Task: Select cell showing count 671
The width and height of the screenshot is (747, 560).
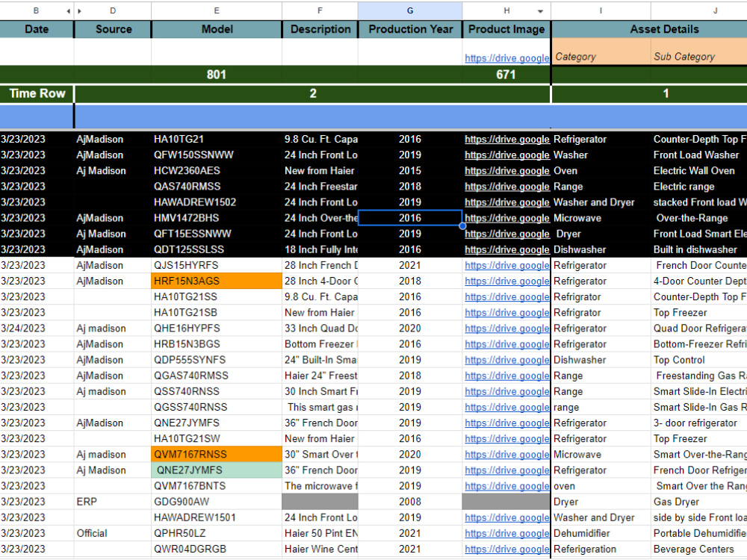Action: [506, 75]
